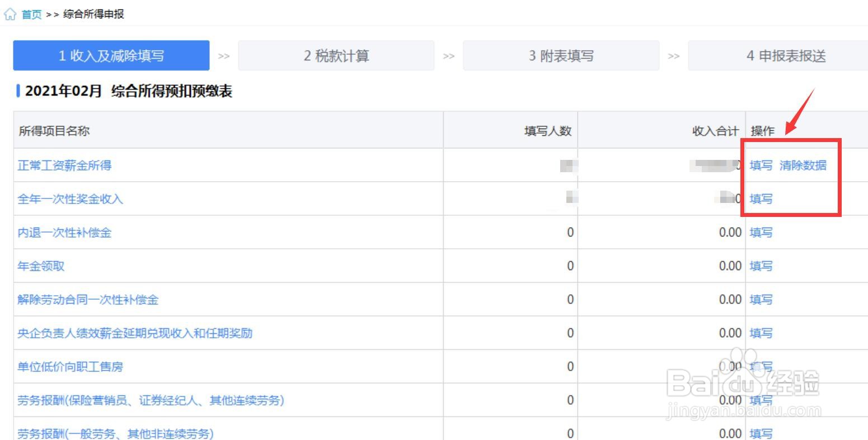Screen dimensions: 868x440
Task: Click 填写 for 全年一次性奖金收入 row
Action: 761,198
